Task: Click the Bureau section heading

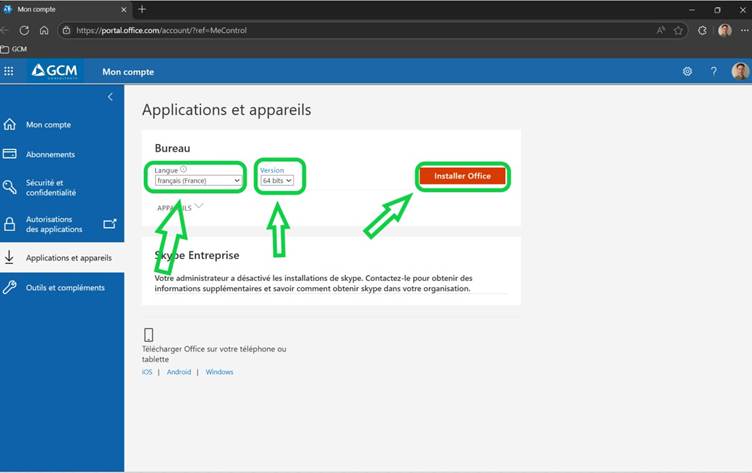Action: coord(172,148)
